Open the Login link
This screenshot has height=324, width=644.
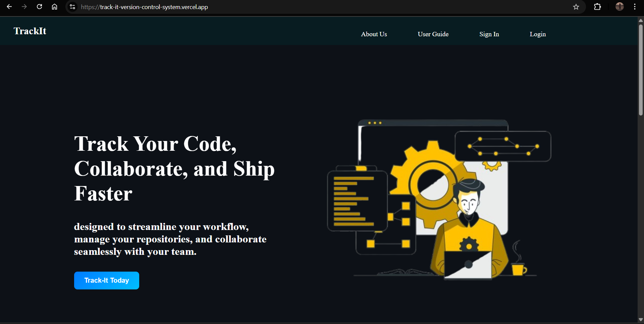pos(538,34)
